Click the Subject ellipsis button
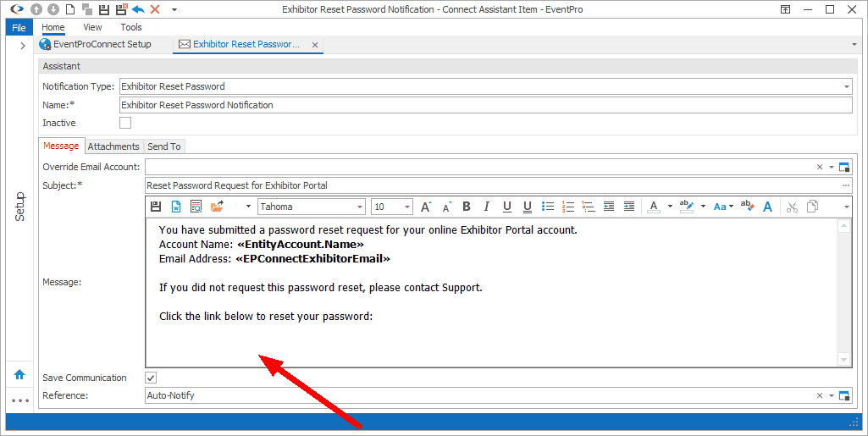Viewport: 868px width, 436px height. tap(845, 186)
